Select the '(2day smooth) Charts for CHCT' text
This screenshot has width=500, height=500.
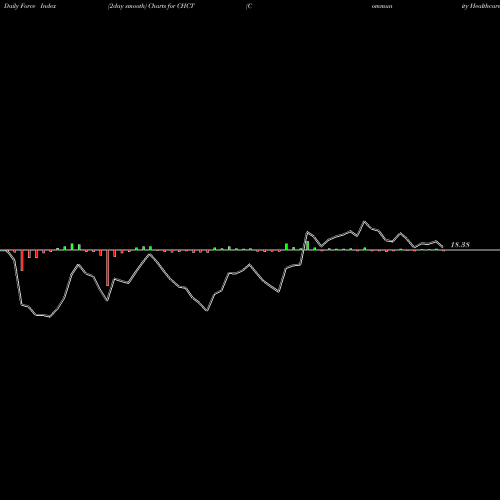point(151,6)
